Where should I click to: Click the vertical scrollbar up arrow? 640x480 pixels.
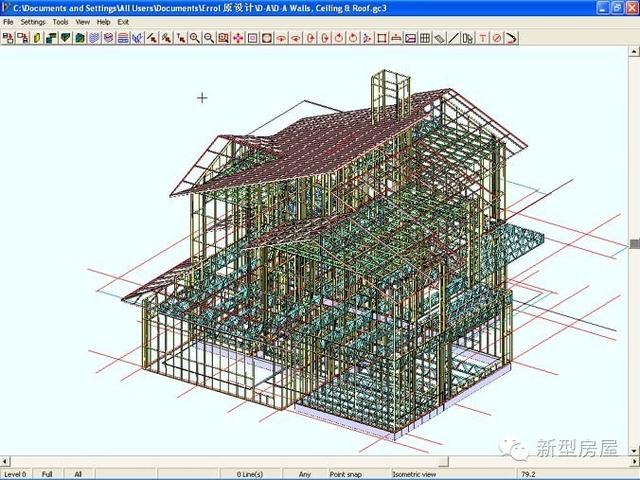coord(634,51)
